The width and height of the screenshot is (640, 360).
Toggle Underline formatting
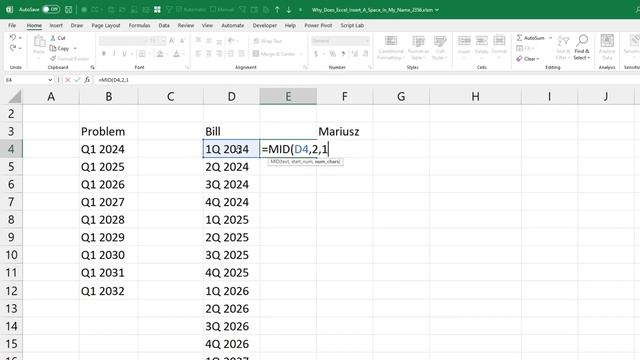coord(124,54)
